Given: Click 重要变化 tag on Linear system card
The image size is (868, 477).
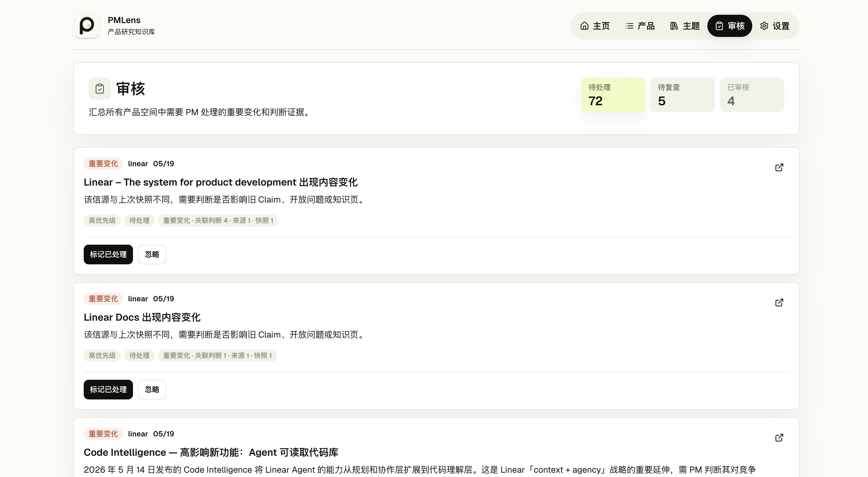Looking at the screenshot, I should coord(103,164).
